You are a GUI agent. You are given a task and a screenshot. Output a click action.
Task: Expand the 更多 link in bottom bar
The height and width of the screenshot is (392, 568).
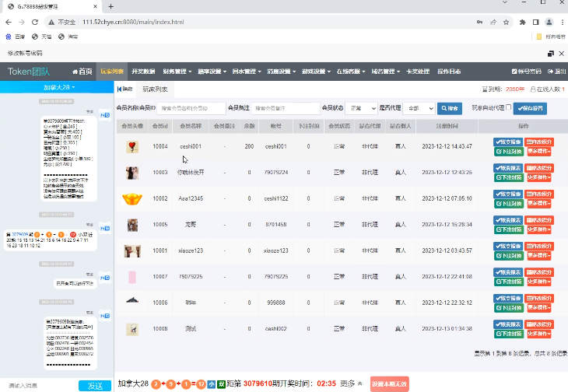pos(351,383)
